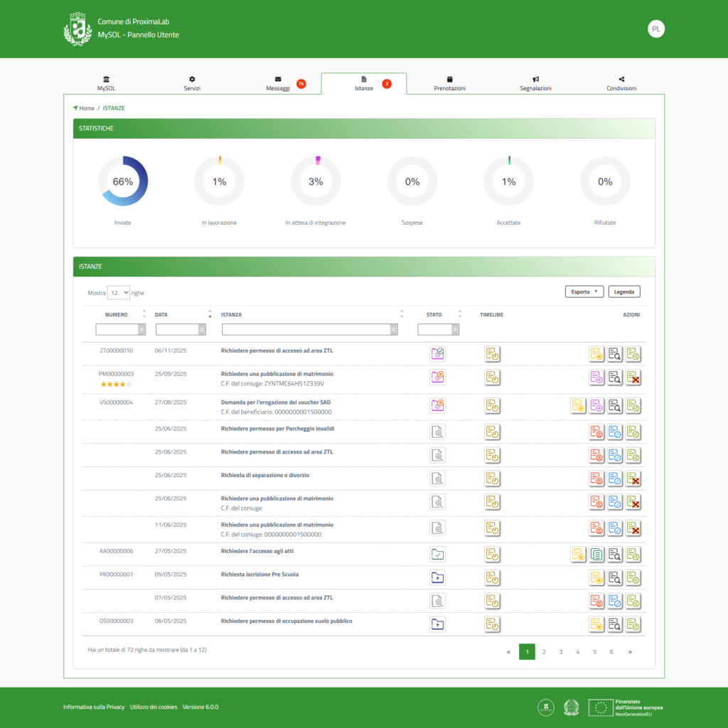Screen dimensions: 728x728
Task: Open the Mostra rows-per-page dropdown
Action: 118,292
